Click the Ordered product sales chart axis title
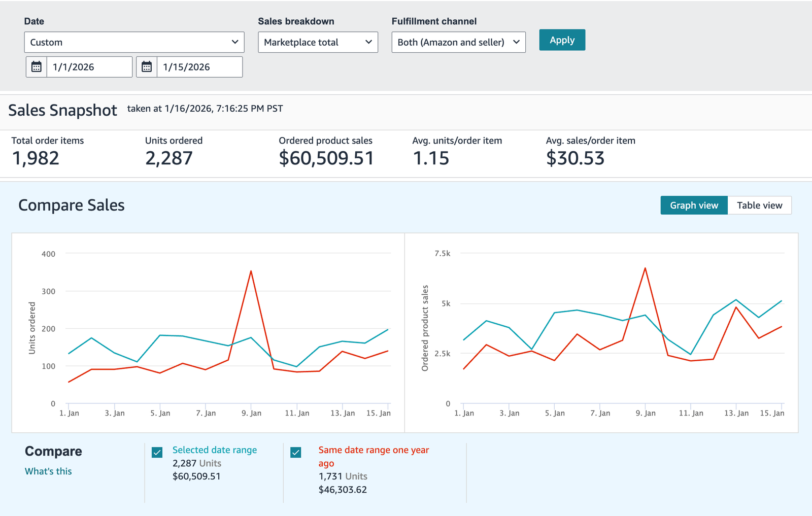Image resolution: width=812 pixels, height=516 pixels. pos(425,328)
